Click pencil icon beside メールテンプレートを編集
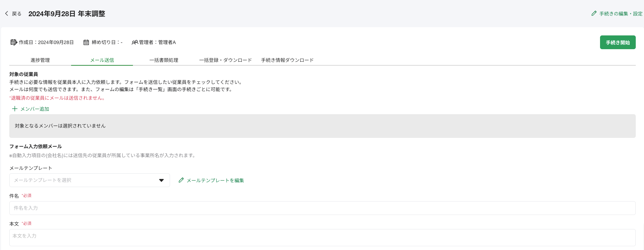This screenshot has width=644, height=250. [181, 180]
